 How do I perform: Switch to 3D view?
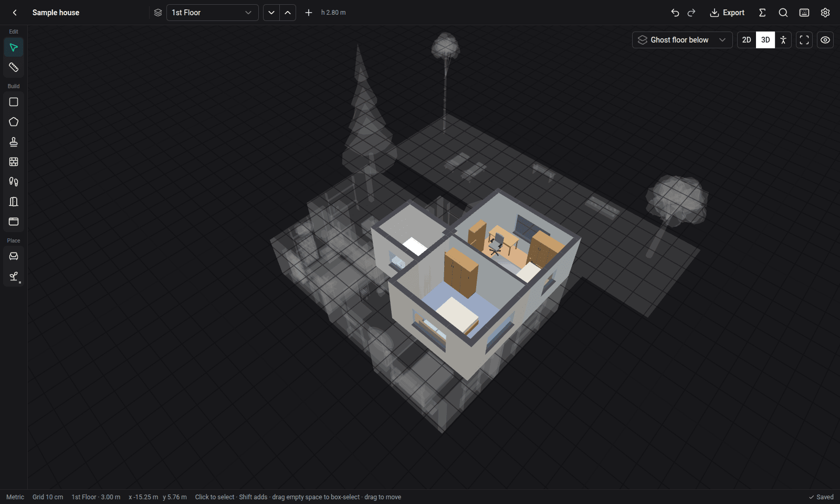765,40
